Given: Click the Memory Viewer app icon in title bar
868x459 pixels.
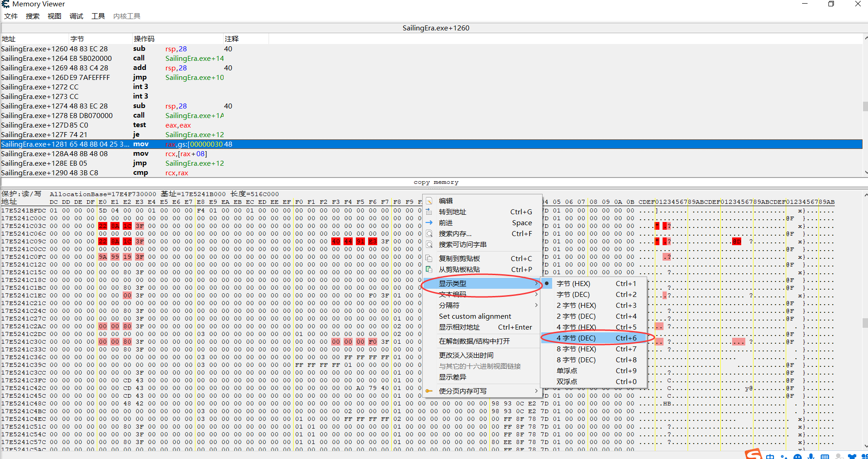Looking at the screenshot, I should pyautogui.click(x=5, y=4).
